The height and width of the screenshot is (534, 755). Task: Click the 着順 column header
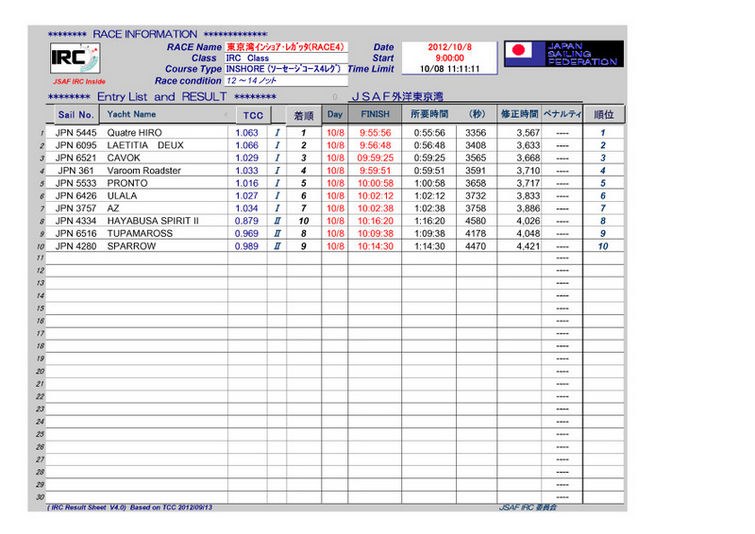pos(303,116)
